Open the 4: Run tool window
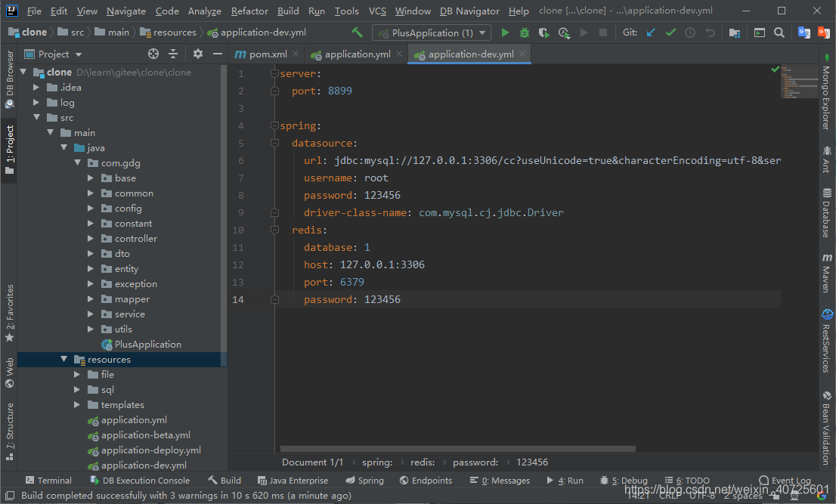 565,481
